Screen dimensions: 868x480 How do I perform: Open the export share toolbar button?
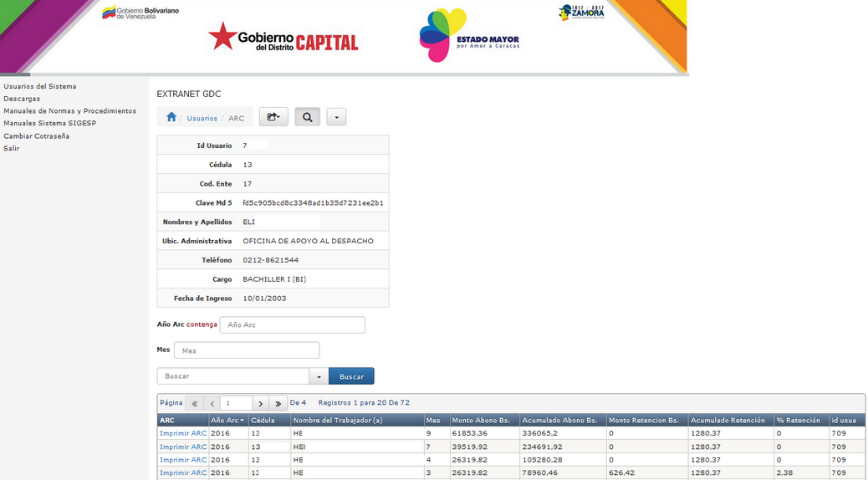pyautogui.click(x=273, y=117)
